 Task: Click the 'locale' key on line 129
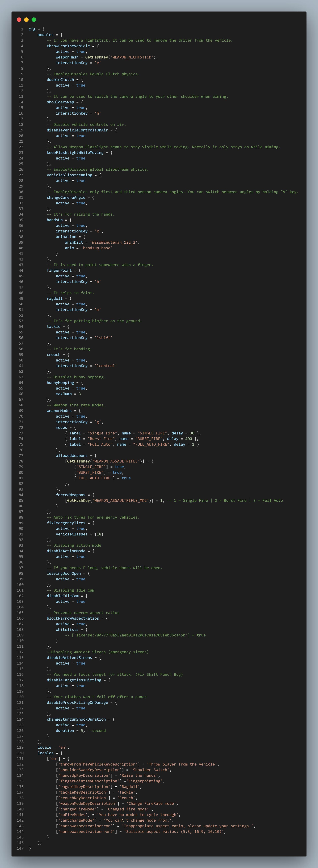(44, 747)
